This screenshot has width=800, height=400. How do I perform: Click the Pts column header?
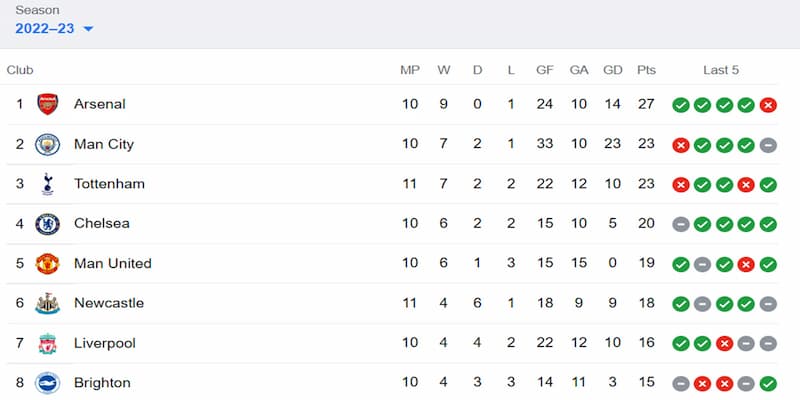point(647,70)
